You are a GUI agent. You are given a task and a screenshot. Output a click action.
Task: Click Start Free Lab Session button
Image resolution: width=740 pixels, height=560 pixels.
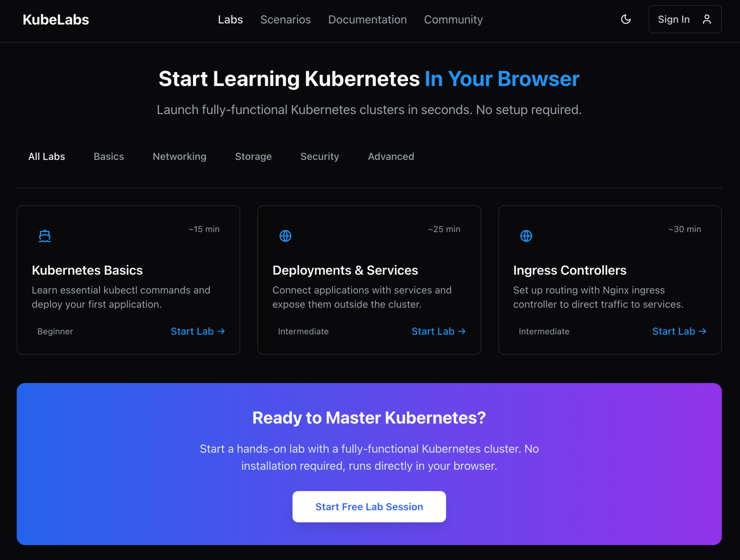[x=369, y=506]
